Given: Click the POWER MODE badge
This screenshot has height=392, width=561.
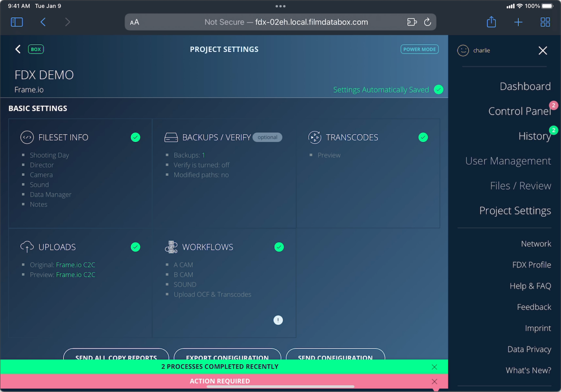Looking at the screenshot, I should [419, 49].
